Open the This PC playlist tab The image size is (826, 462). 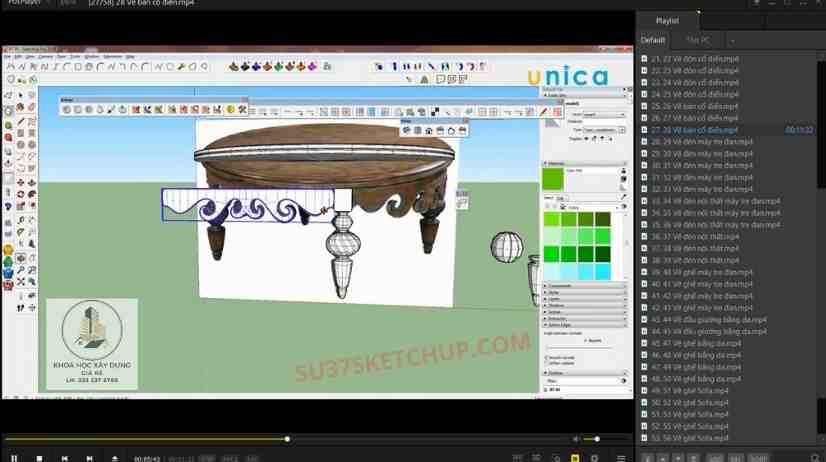click(x=698, y=40)
